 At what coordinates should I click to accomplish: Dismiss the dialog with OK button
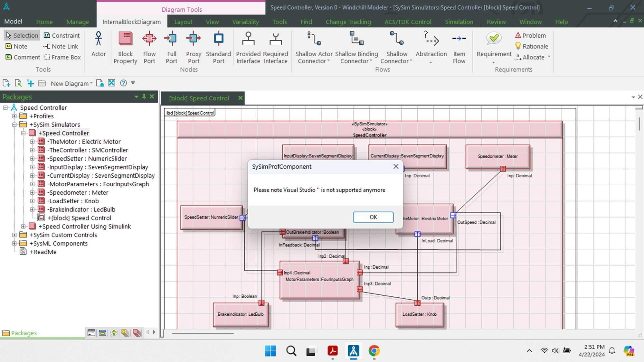tap(373, 217)
